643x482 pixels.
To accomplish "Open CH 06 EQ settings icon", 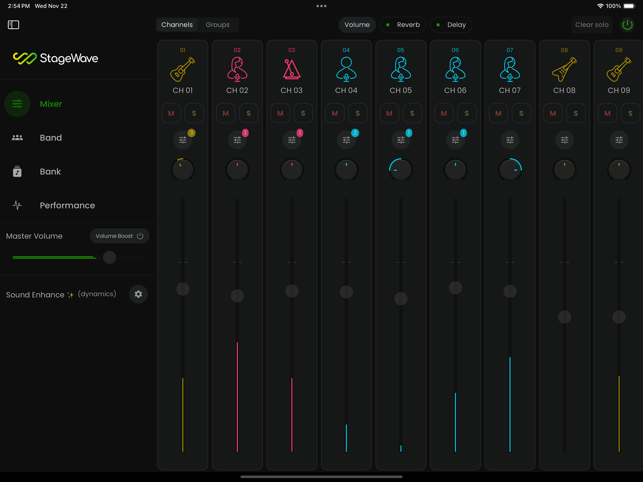I will coord(455,140).
